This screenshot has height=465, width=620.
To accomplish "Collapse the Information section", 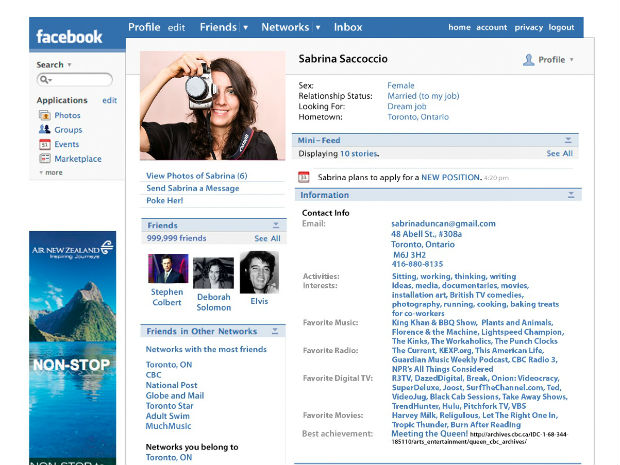I will pyautogui.click(x=571, y=195).
